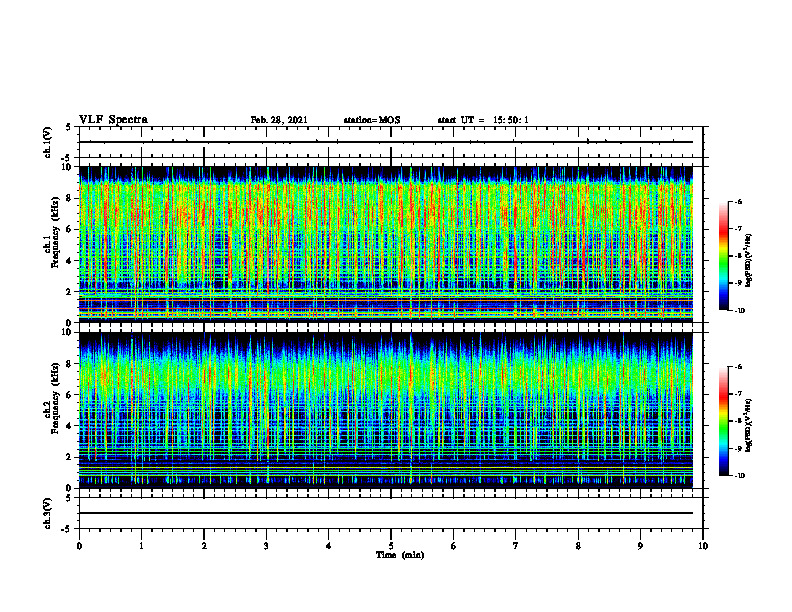792x612 pixels.
Task: Click the "4" kHz tick on ch.2 frequency axis
Action: (x=70, y=426)
